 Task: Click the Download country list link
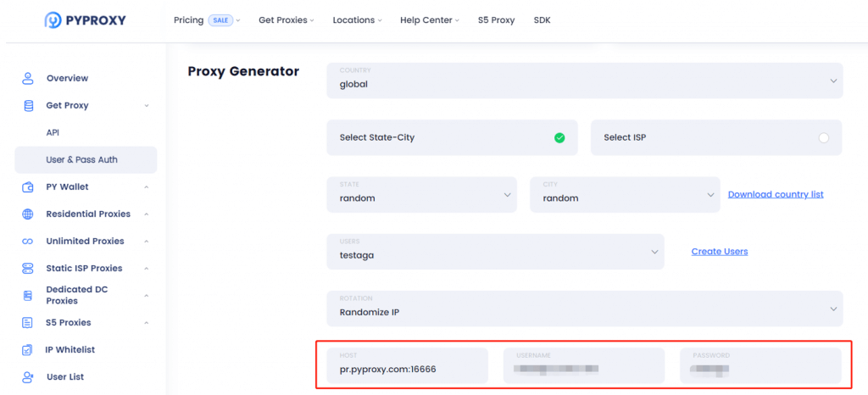click(776, 194)
